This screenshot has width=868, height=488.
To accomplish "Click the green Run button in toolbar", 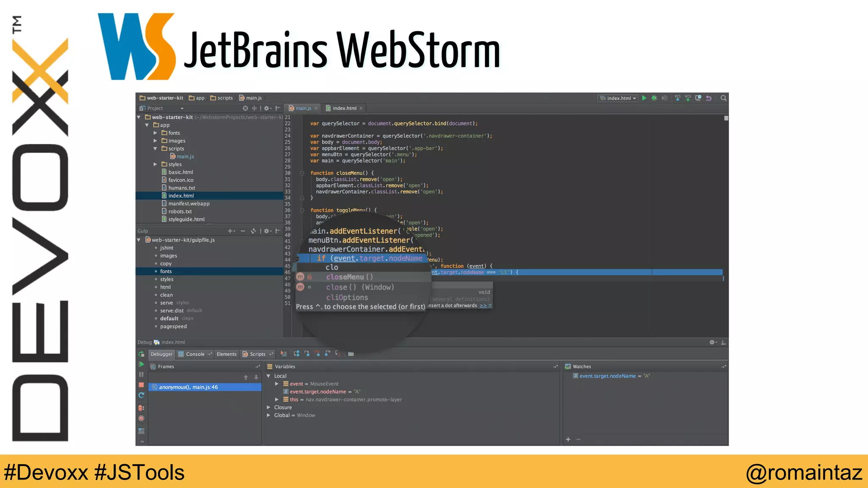I will (x=644, y=98).
